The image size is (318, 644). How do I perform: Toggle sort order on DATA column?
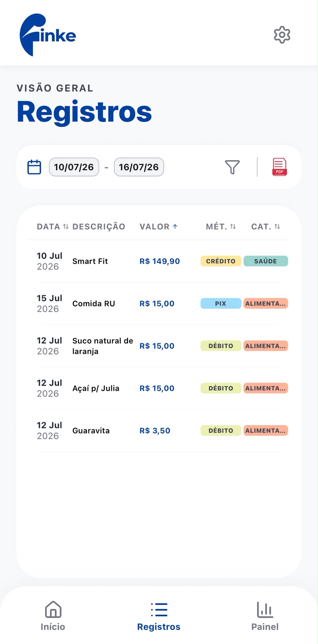click(x=53, y=227)
